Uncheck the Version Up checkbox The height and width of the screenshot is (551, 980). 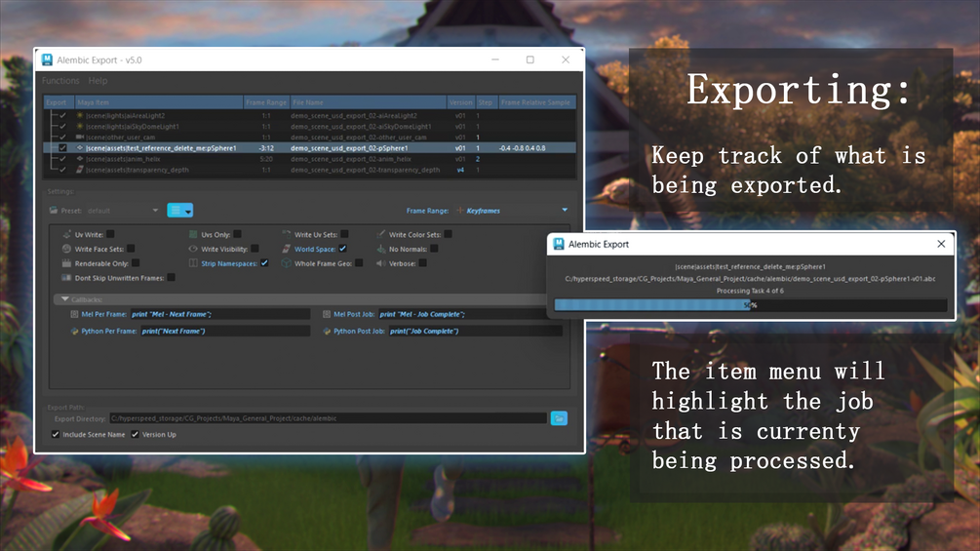point(135,434)
